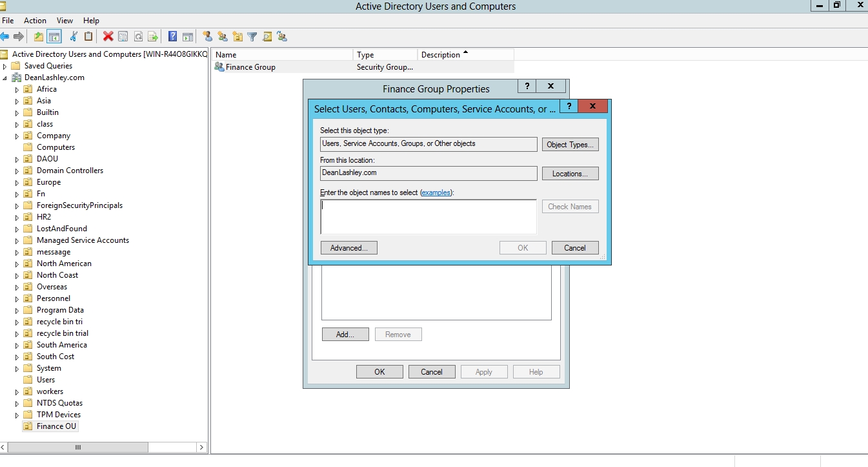Screen dimensions: 868x467
Task: Click the Create new user icon
Action: 207,37
